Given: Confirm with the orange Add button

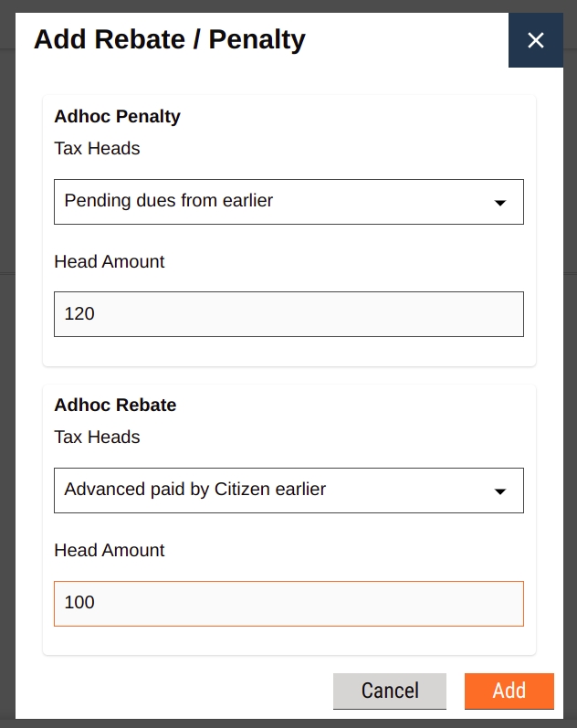Looking at the screenshot, I should [509, 691].
